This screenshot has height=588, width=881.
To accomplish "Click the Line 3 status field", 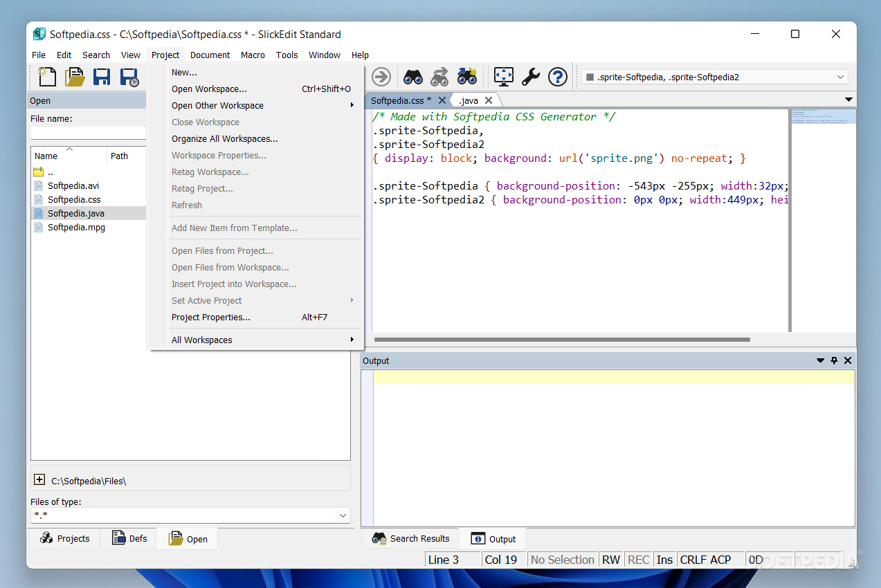I will 452,560.
